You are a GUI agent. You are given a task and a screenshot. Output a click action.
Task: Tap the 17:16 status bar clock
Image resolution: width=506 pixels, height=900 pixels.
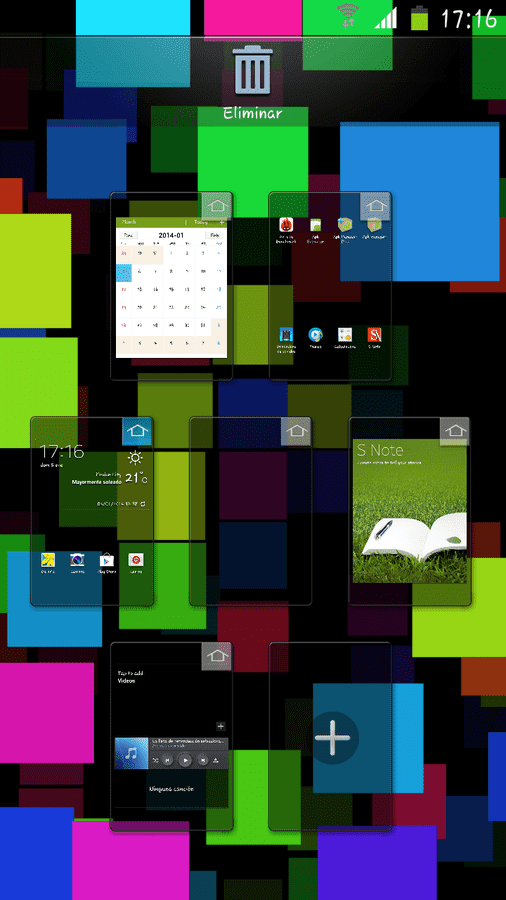coord(469,18)
